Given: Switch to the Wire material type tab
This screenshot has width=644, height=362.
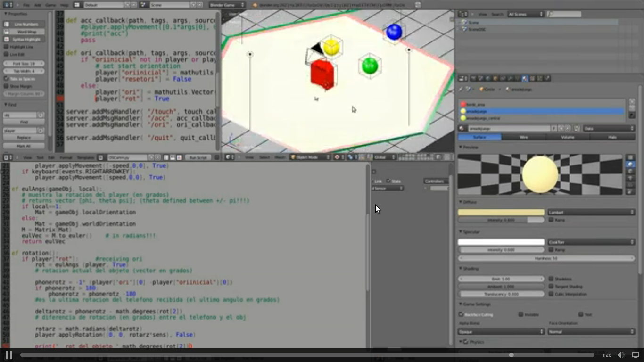Looking at the screenshot, I should click(523, 137).
